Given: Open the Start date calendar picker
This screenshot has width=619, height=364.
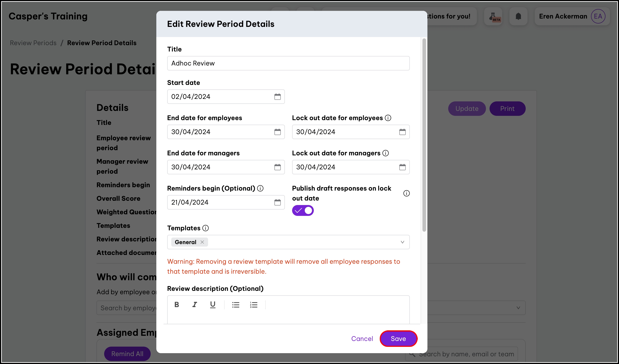Looking at the screenshot, I should point(277,97).
